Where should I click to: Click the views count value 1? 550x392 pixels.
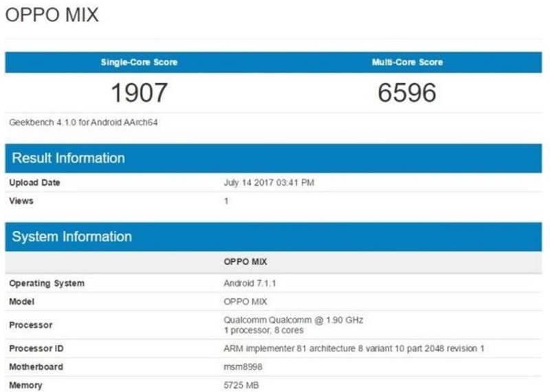click(226, 201)
